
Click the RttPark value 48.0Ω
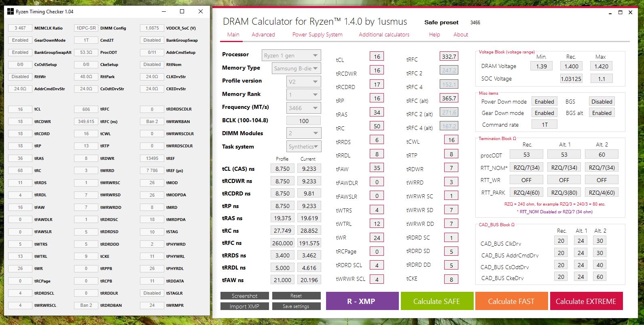[x=86, y=76]
